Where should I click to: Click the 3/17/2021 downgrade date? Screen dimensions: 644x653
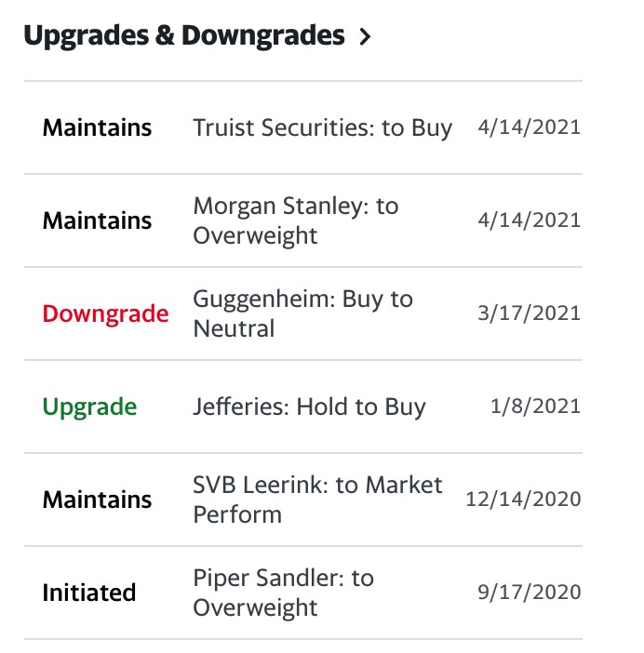(x=529, y=313)
